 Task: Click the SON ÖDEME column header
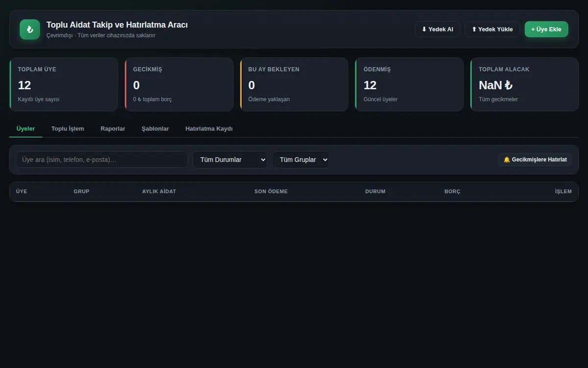click(x=271, y=191)
